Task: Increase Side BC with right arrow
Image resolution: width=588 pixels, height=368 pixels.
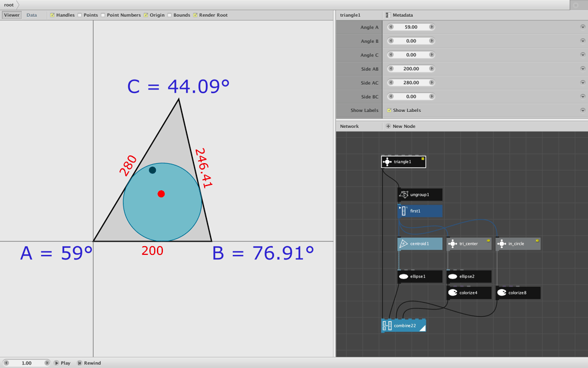Action: [432, 97]
